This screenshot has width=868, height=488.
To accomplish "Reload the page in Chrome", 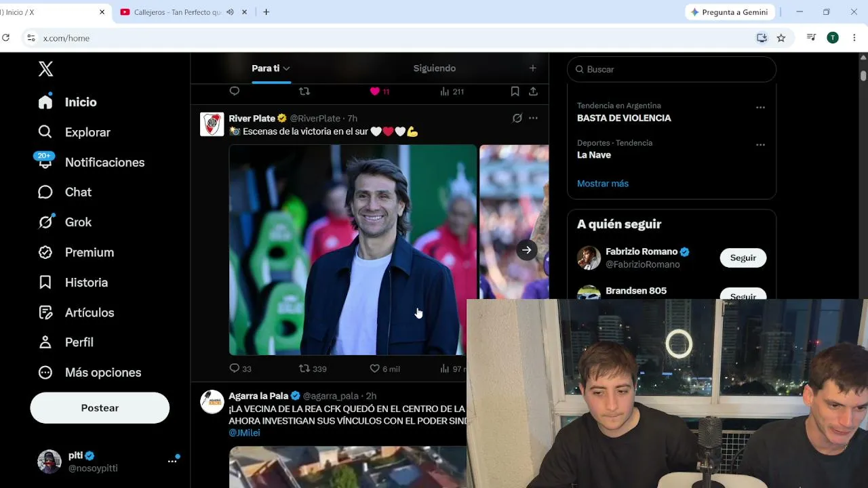I will 5,38.
